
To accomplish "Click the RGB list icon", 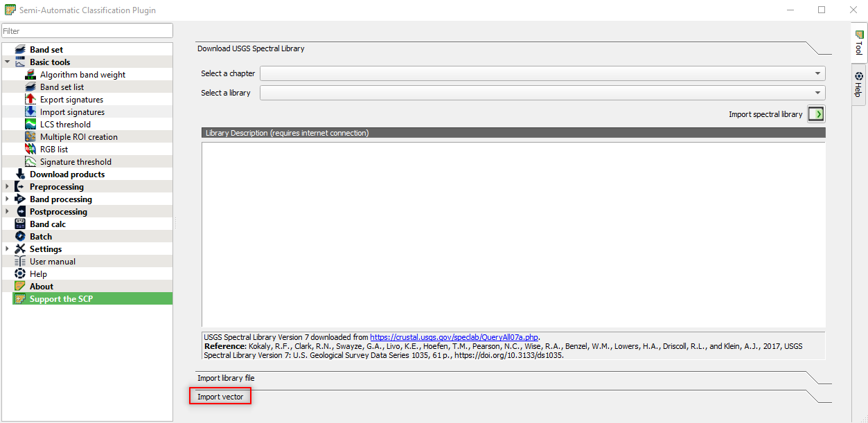I will [30, 150].
